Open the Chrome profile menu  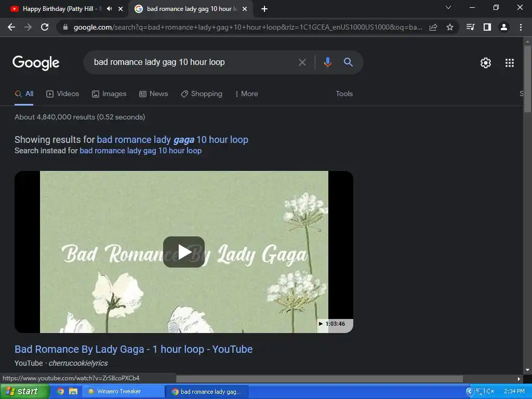(x=504, y=27)
